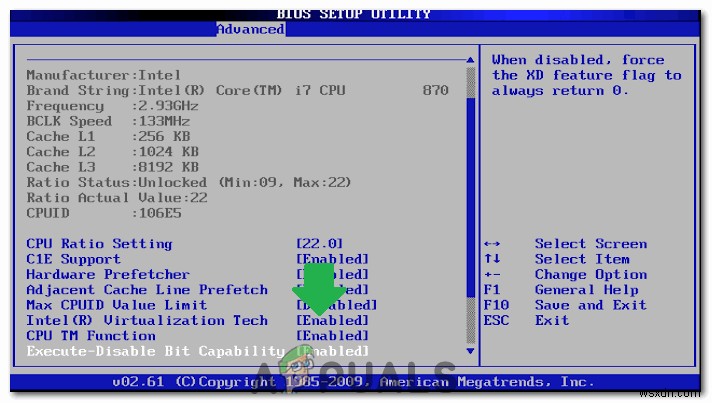Select Execute-Disable Bit Capability option
Screen dimensions: 712x403
point(155,351)
